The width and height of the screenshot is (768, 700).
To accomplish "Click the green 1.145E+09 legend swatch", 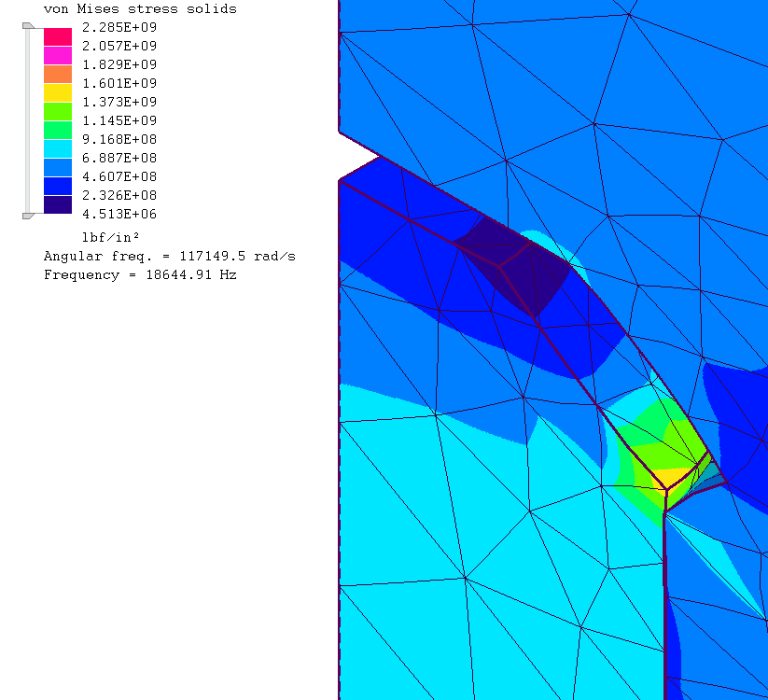I will pyautogui.click(x=58, y=130).
